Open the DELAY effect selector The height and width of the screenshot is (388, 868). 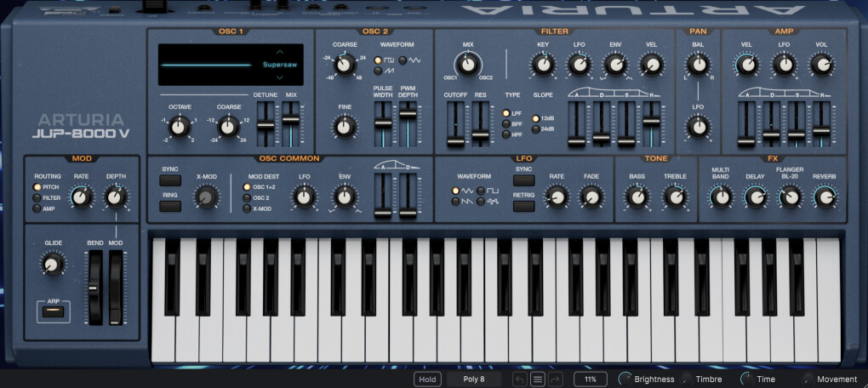(755, 176)
